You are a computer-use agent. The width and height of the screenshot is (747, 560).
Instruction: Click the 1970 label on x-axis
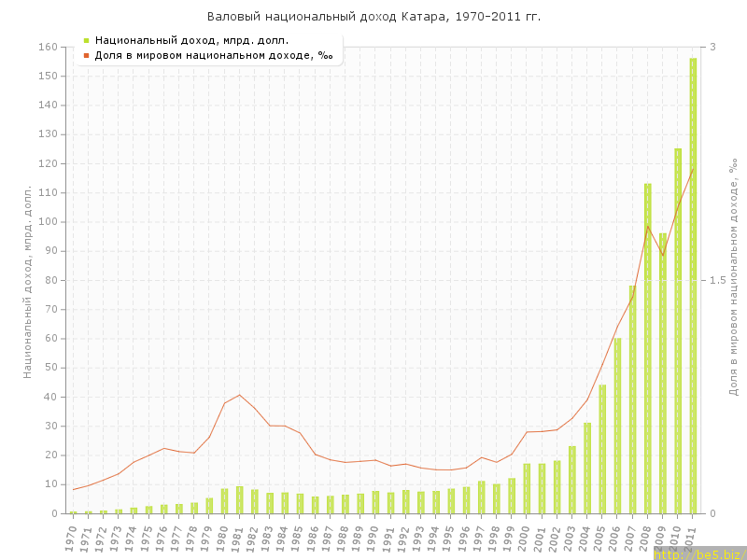tap(72, 537)
